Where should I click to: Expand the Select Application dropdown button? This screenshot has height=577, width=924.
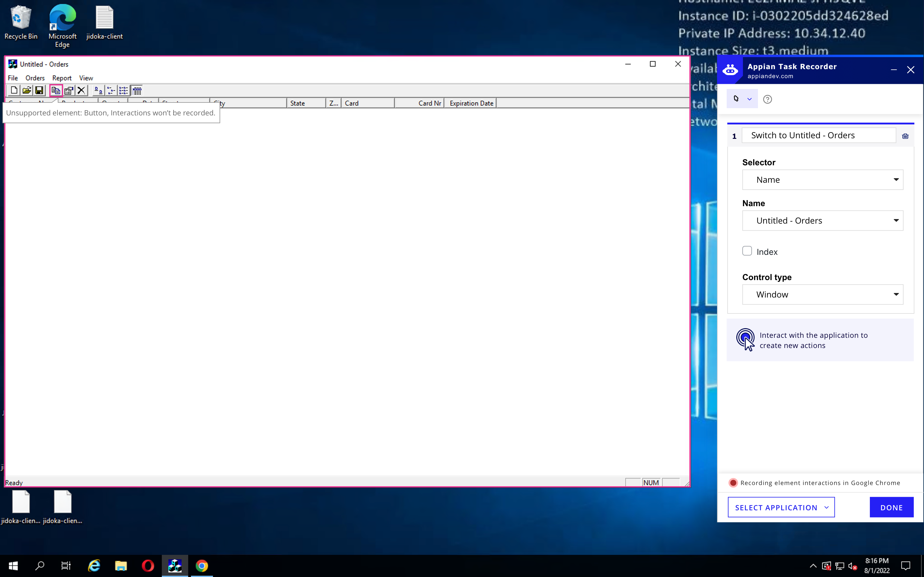(x=781, y=507)
